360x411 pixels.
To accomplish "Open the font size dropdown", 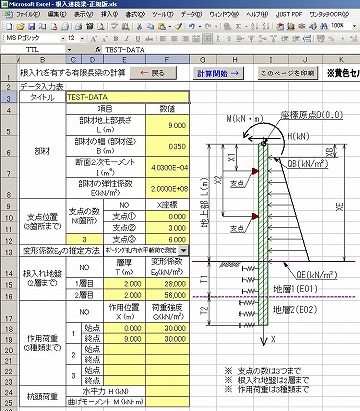I will point(82,39).
